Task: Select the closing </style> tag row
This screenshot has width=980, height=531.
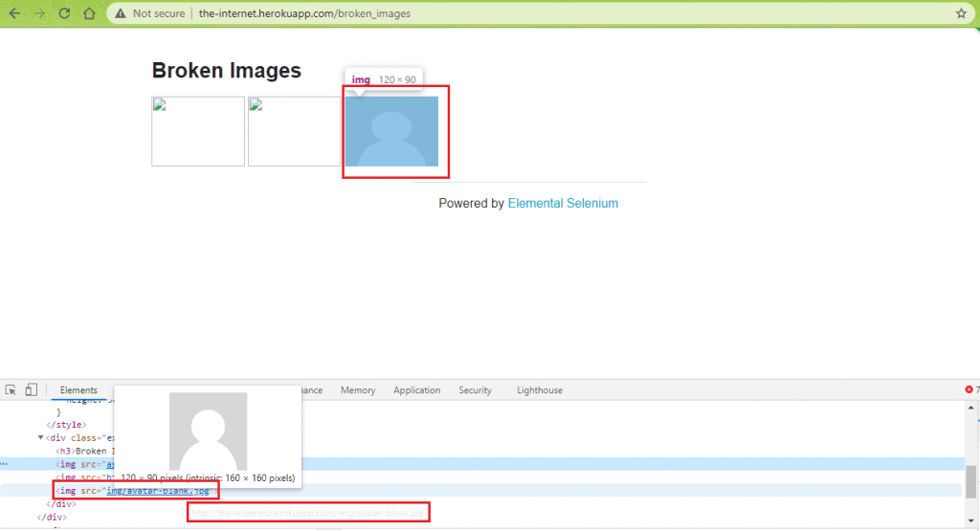Action: point(66,425)
